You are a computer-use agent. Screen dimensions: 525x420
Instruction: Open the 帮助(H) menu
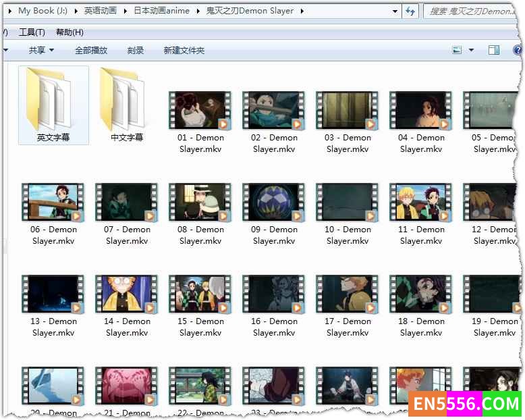[70, 32]
